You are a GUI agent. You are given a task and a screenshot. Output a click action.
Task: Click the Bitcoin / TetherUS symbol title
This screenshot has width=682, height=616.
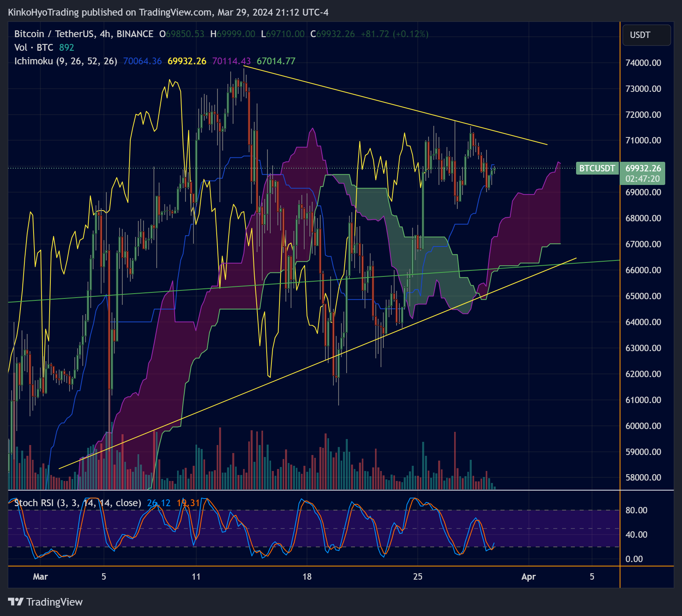click(84, 34)
